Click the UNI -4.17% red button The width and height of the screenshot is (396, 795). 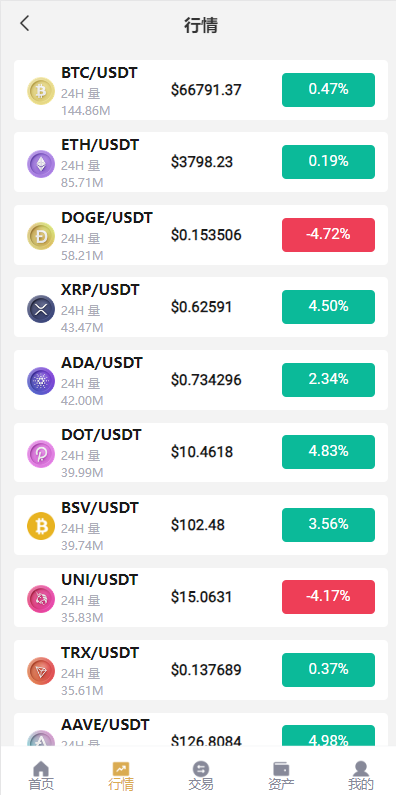coord(329,597)
